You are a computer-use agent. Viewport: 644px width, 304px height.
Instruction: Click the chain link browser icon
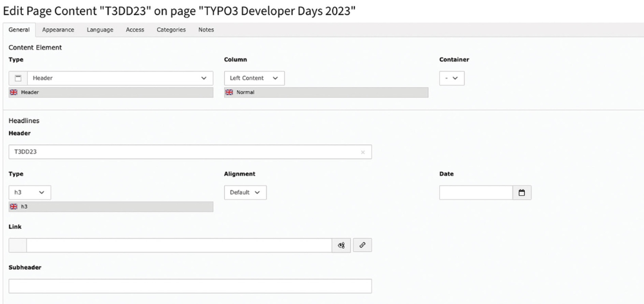coord(362,245)
